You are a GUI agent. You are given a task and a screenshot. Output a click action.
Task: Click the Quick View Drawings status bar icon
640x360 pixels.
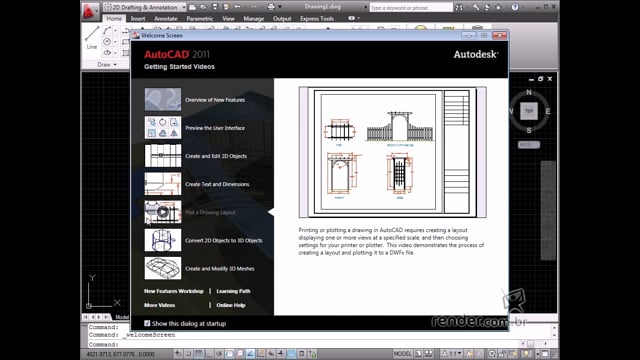click(x=429, y=354)
